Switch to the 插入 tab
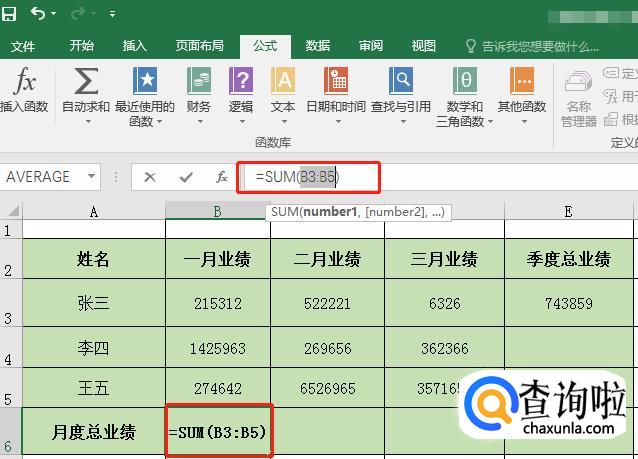This screenshot has width=638, height=459. pyautogui.click(x=134, y=46)
